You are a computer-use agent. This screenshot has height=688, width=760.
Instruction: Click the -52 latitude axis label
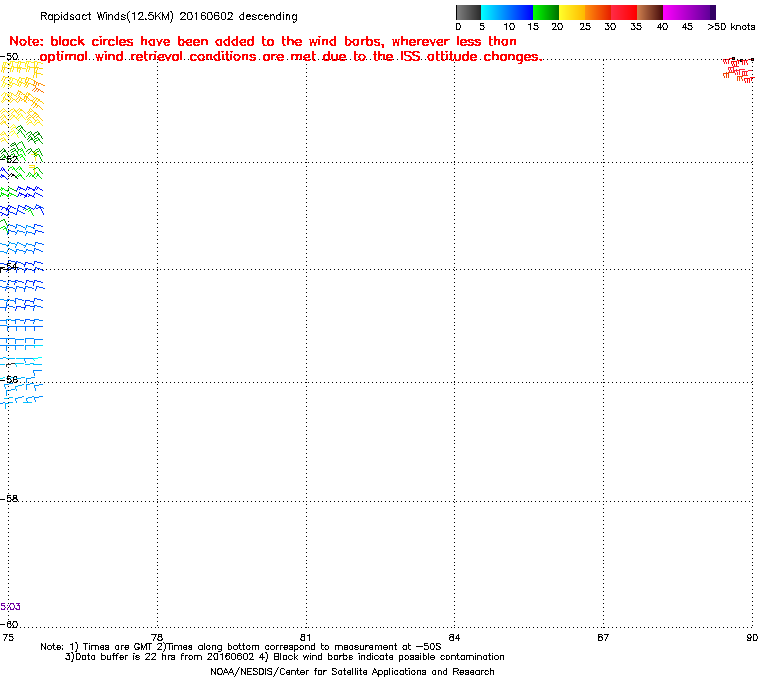(x=9, y=159)
